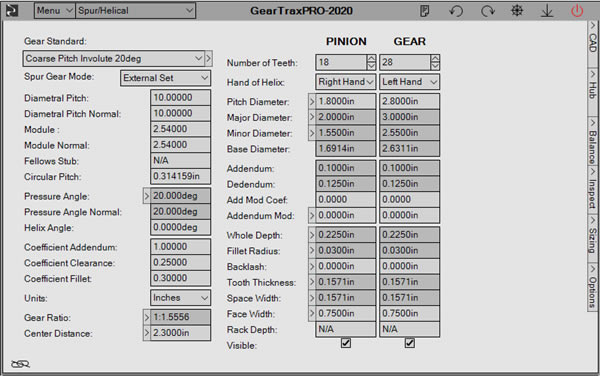This screenshot has width=600, height=377.
Task: Adjust pinion Number of Teeth spinner arrows
Action: click(371, 62)
